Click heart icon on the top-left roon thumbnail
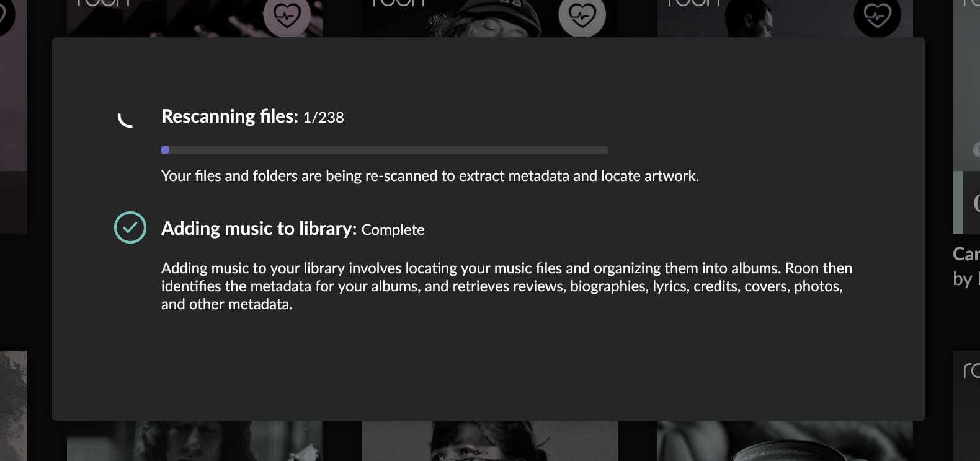Screen dimensions: 980x461 click(x=287, y=16)
